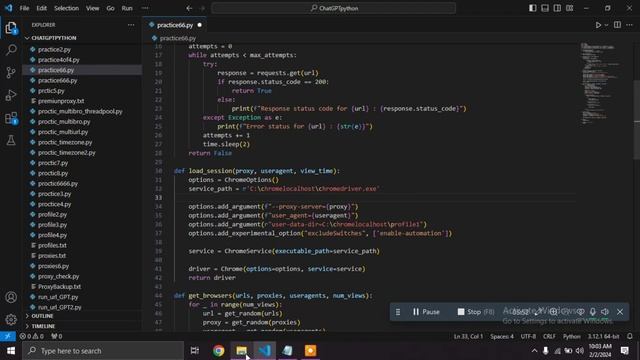This screenshot has width=640, height=360.
Task: Open the Explorer view in activity bar
Action: (x=11, y=28)
